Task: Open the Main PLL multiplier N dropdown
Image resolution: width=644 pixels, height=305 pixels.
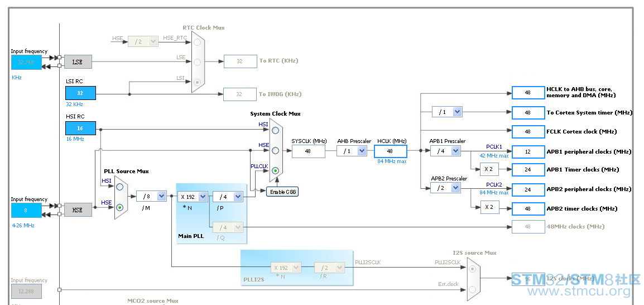Action: coord(192,197)
